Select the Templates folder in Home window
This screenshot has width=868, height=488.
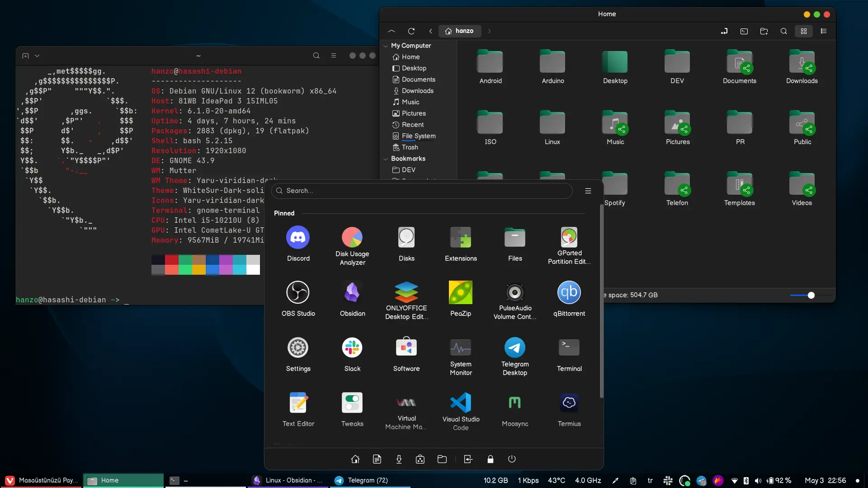click(740, 189)
